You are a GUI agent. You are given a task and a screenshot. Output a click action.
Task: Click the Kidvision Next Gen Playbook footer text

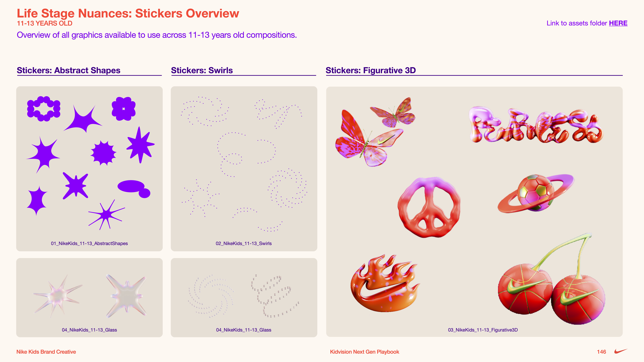365,352
